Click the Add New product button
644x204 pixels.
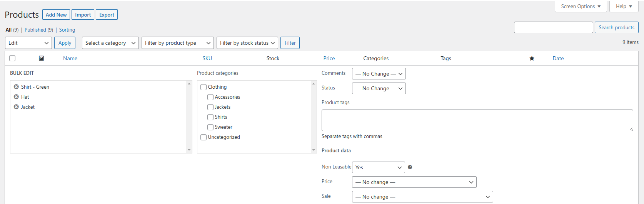click(56, 15)
